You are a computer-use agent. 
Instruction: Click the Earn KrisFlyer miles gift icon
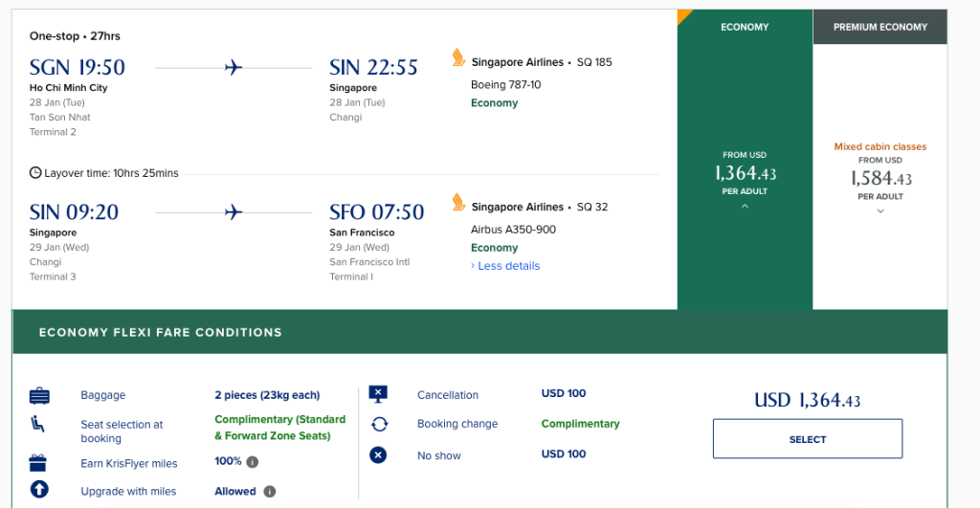tap(39, 464)
